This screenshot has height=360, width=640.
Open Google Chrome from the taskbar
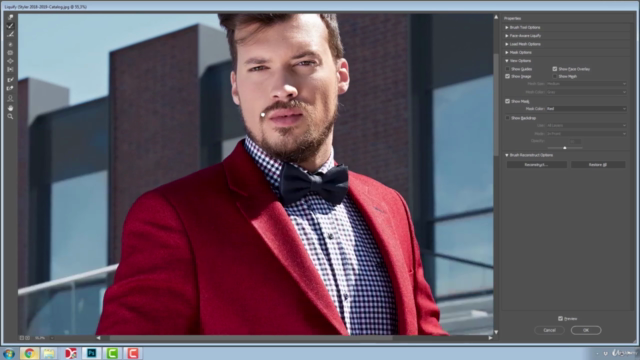(x=29, y=353)
